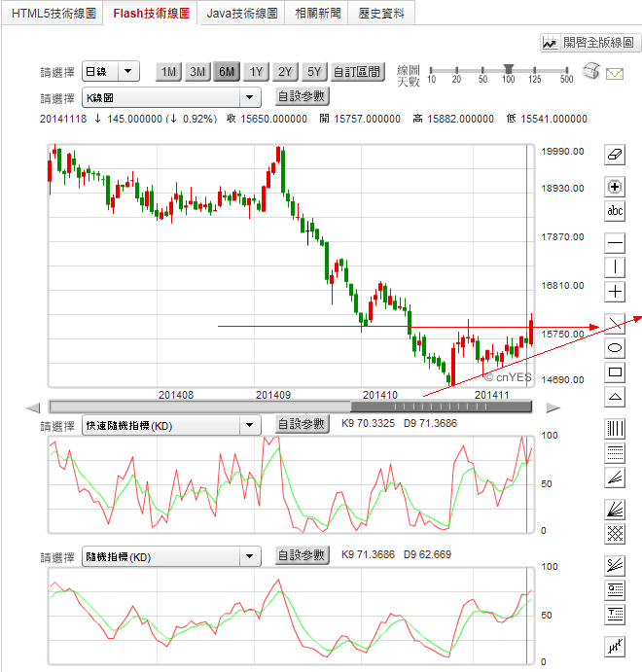642x672 pixels.
Task: Select the Q quadrant lines tool
Action: tap(615, 589)
